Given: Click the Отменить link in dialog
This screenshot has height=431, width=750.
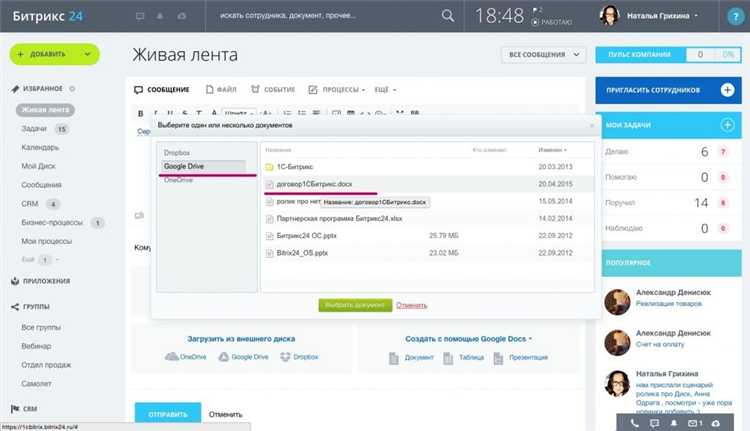Looking at the screenshot, I should (x=411, y=305).
